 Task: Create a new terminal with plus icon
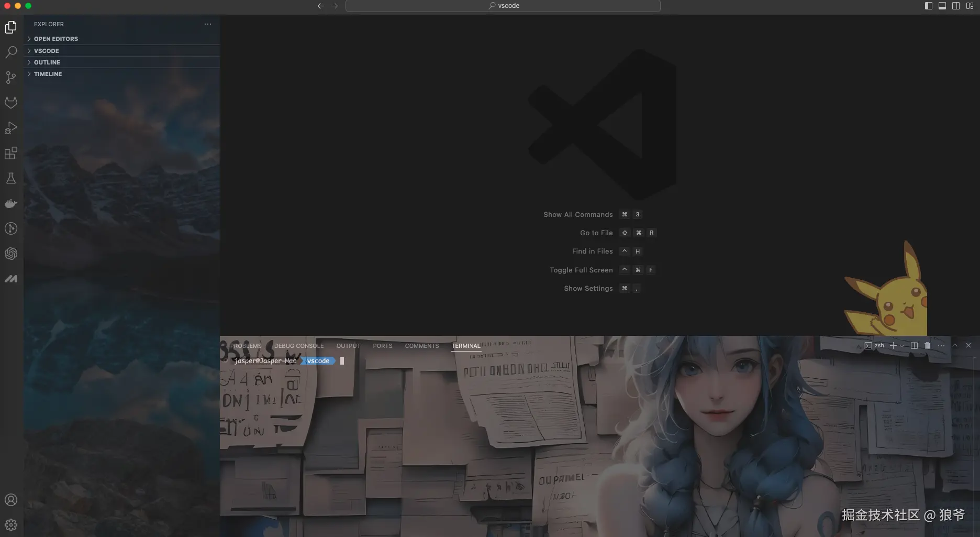point(894,345)
